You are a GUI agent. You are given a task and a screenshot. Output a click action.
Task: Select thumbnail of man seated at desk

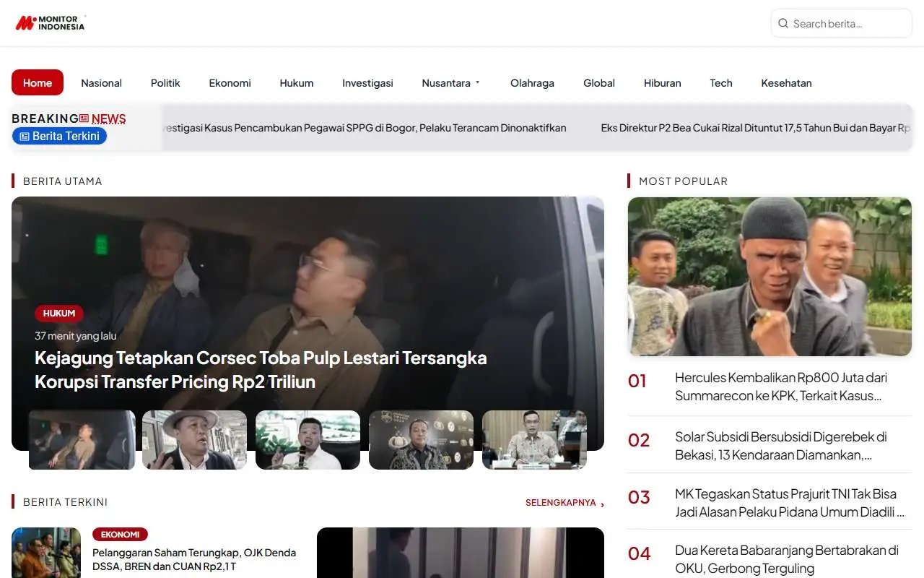(535, 440)
